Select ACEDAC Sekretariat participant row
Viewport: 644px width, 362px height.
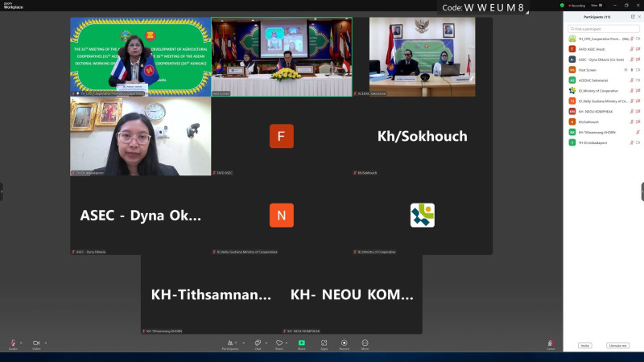[603, 80]
